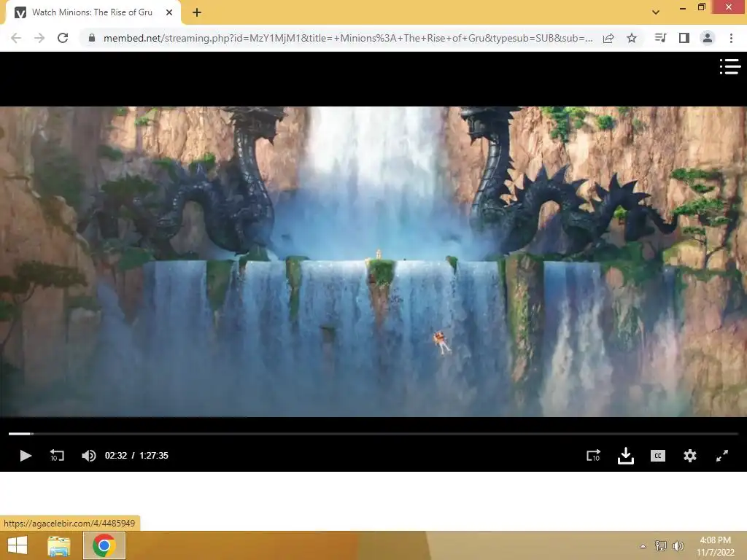Open a new browser tab
This screenshot has width=747, height=560.
197,12
